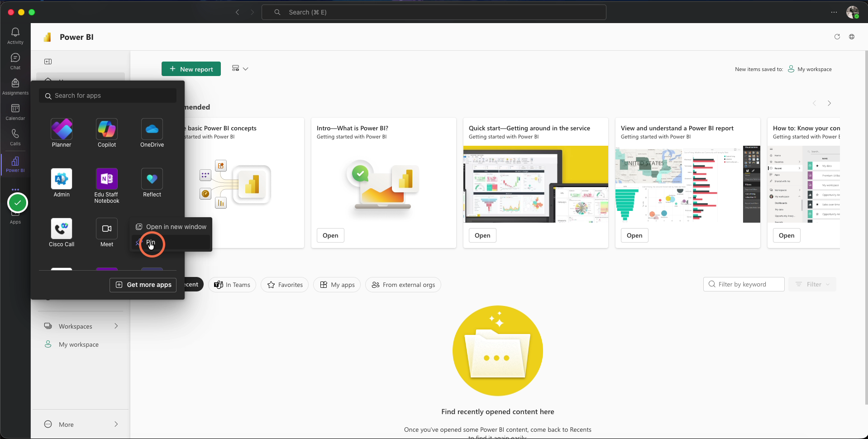
Task: Click the three-dot more apps icon in sidebar
Action: [15, 190]
